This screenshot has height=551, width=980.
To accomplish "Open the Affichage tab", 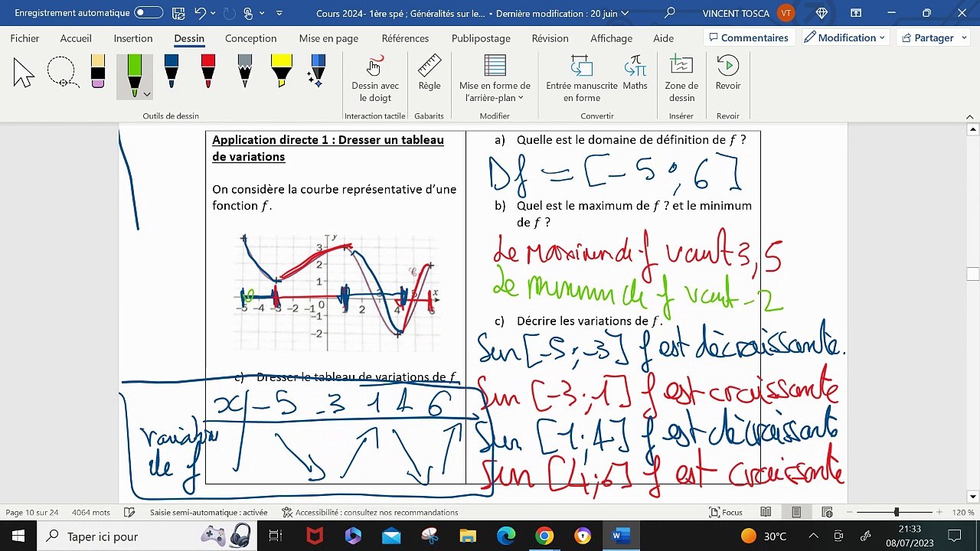I will tap(611, 38).
